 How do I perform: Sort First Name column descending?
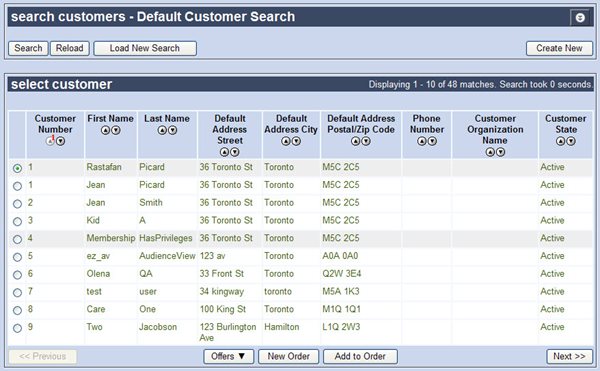click(x=116, y=130)
